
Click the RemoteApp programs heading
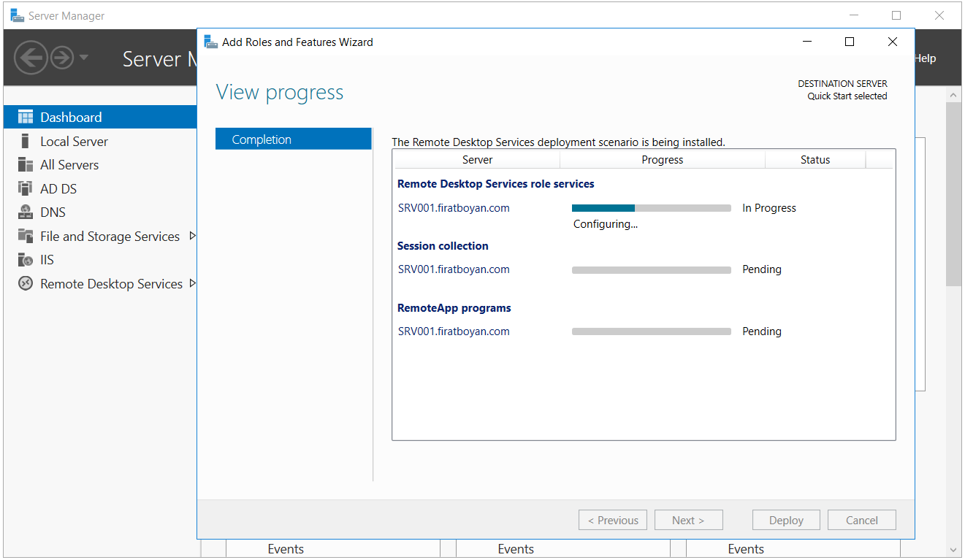click(x=454, y=308)
